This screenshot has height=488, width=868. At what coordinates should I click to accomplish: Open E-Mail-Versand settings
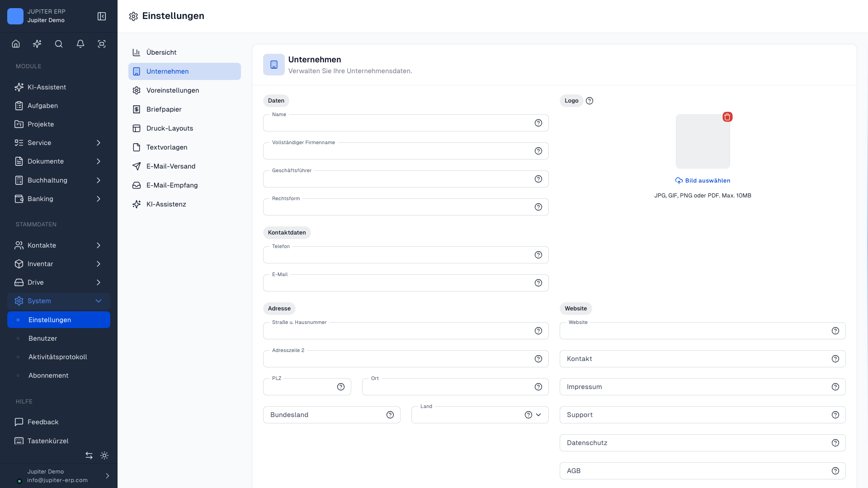tap(184, 166)
